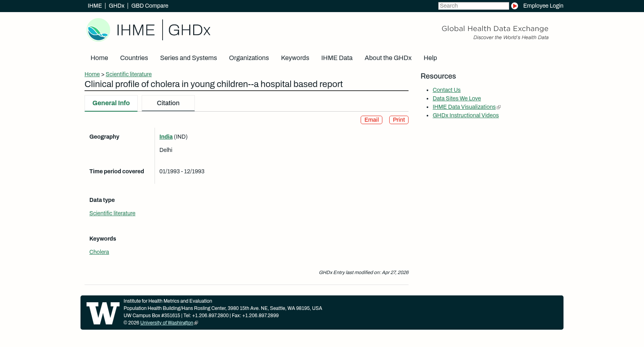Open GBD Compare in top bar

150,6
